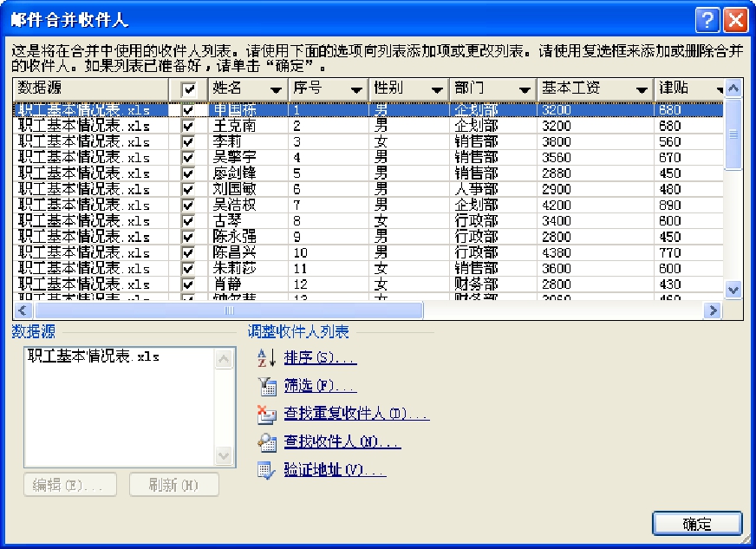Uncheck the checkbox for 廖剑锋
Viewport: 756px width, 549px height.
click(188, 173)
